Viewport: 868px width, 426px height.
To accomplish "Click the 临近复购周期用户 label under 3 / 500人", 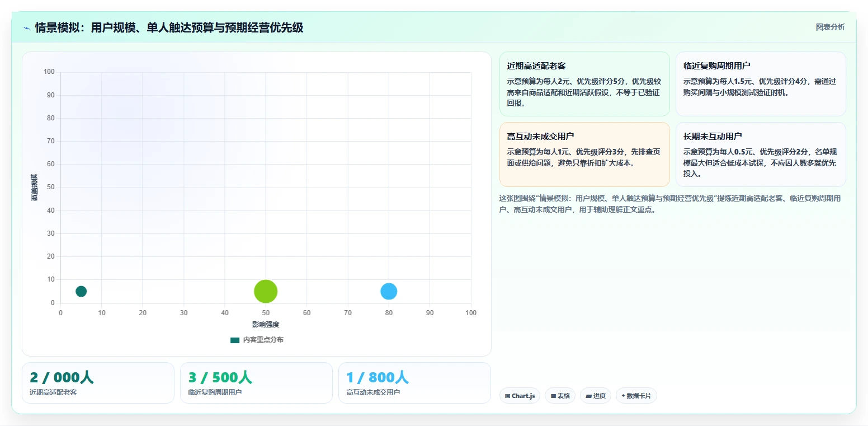I will point(215,392).
